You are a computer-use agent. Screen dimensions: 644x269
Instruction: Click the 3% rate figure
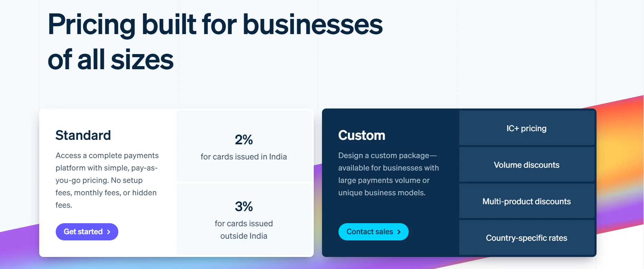tap(244, 207)
